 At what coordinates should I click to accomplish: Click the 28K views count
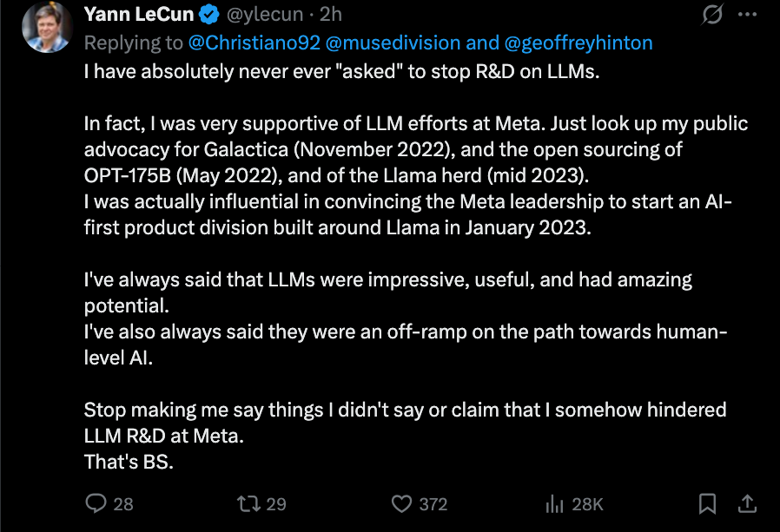(587, 504)
